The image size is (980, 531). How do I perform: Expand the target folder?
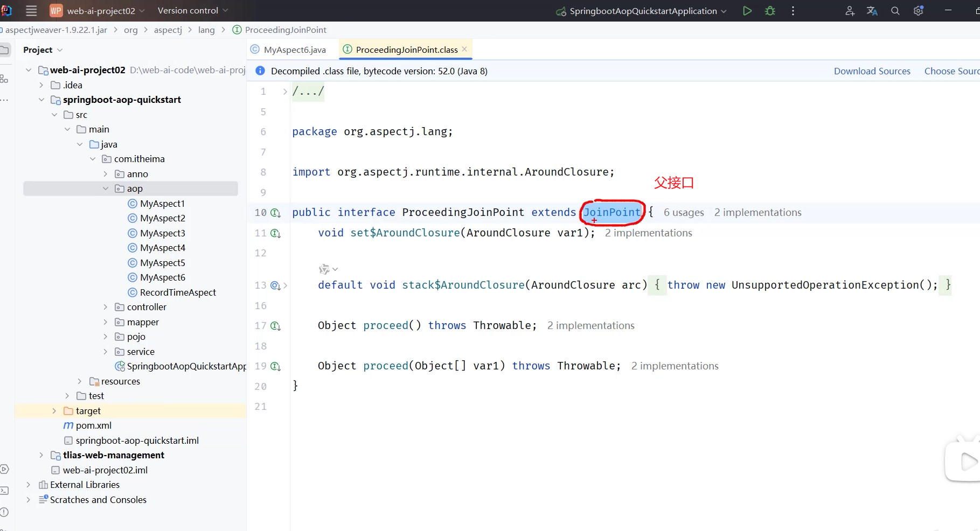click(54, 411)
